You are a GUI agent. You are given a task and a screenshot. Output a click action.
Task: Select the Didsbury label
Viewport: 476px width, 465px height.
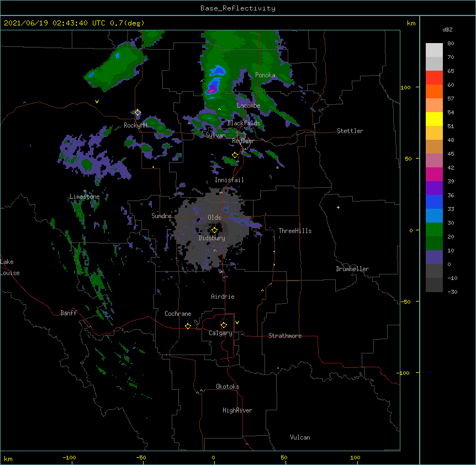click(212, 238)
